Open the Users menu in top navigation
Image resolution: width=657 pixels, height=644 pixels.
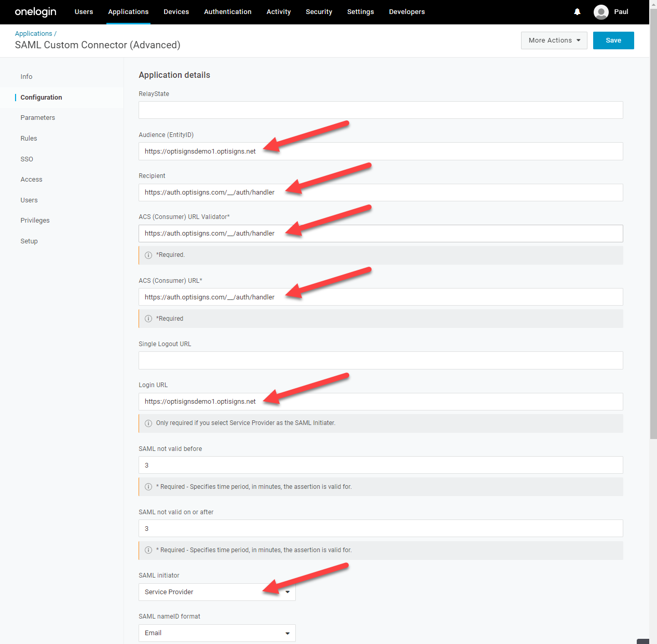[84, 12]
